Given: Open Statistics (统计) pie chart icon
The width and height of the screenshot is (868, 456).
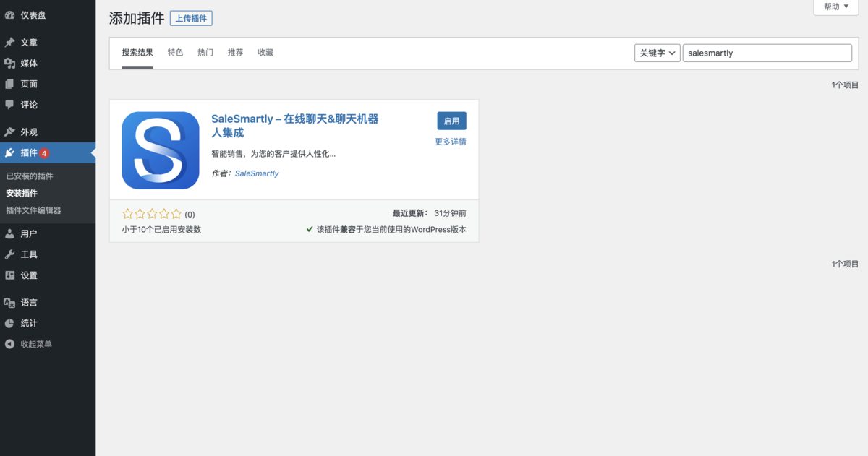Looking at the screenshot, I should (x=9, y=324).
